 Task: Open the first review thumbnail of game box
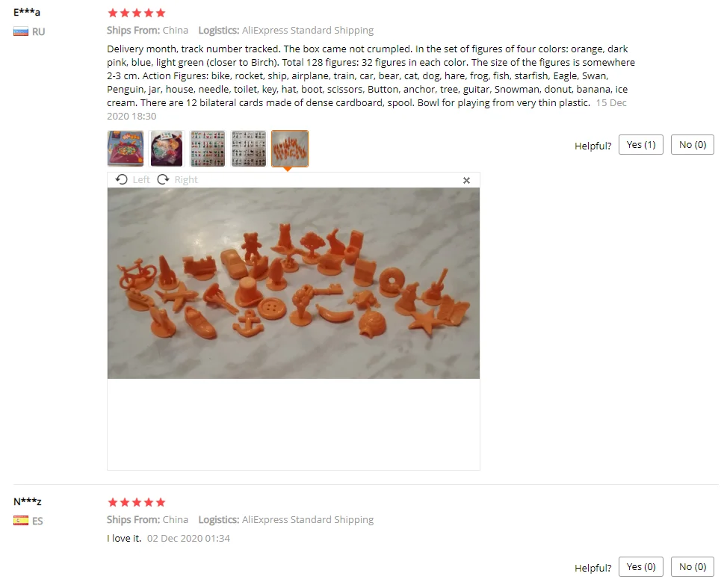click(126, 149)
